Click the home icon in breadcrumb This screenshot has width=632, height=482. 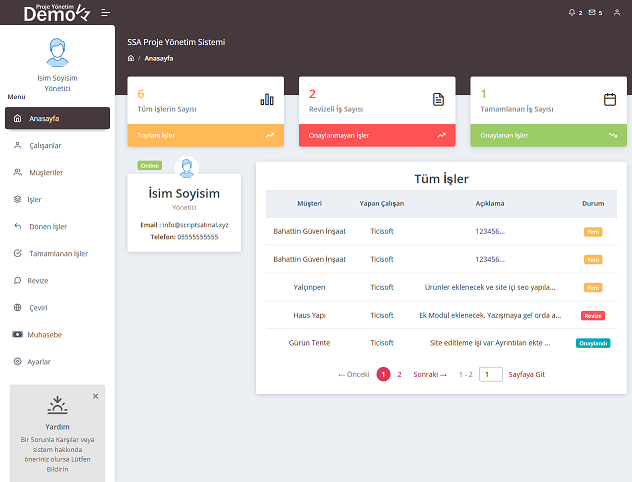(131, 59)
